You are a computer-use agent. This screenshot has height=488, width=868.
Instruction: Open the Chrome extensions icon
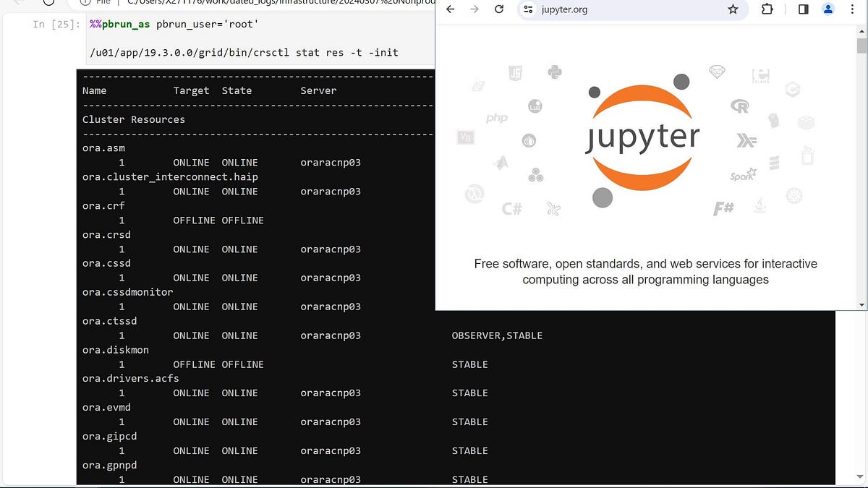click(767, 9)
